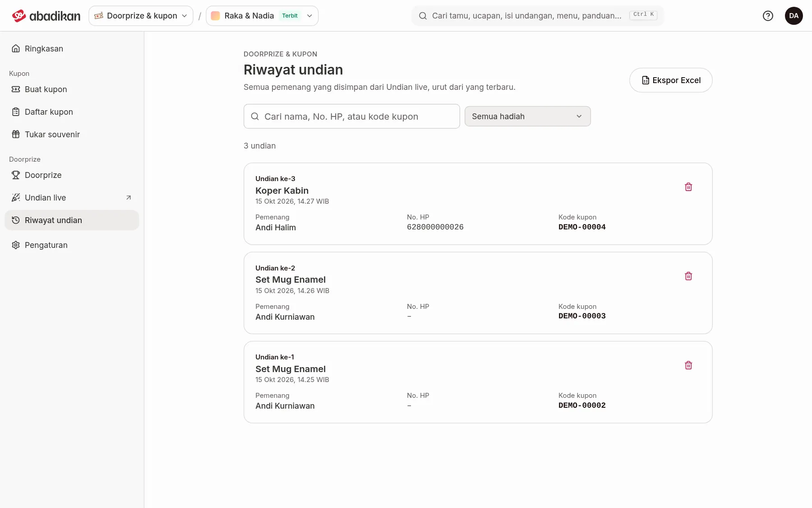Click the Buat kupon ticket icon

click(16, 89)
